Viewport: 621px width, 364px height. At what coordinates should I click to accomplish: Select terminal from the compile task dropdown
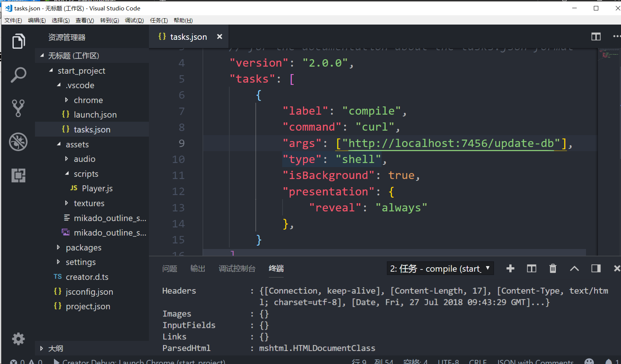point(440,268)
